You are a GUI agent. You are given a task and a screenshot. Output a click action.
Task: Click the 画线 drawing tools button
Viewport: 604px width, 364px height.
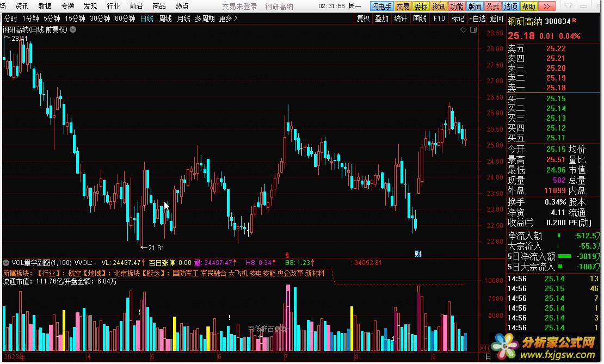pyautogui.click(x=420, y=18)
